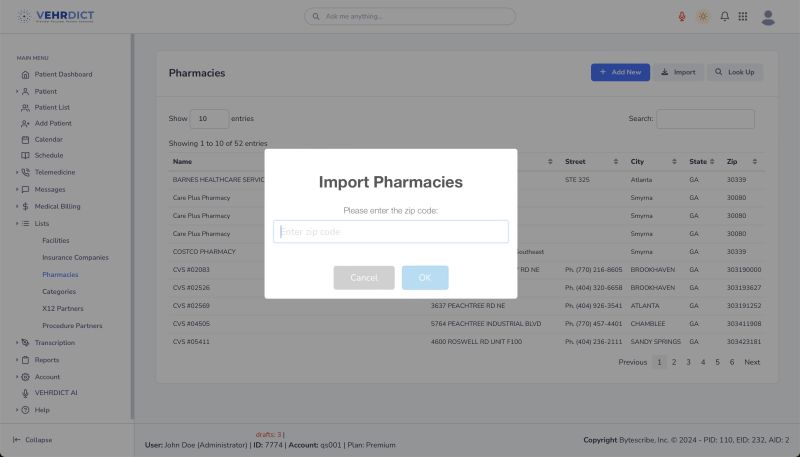Sort by State column header

(x=702, y=162)
